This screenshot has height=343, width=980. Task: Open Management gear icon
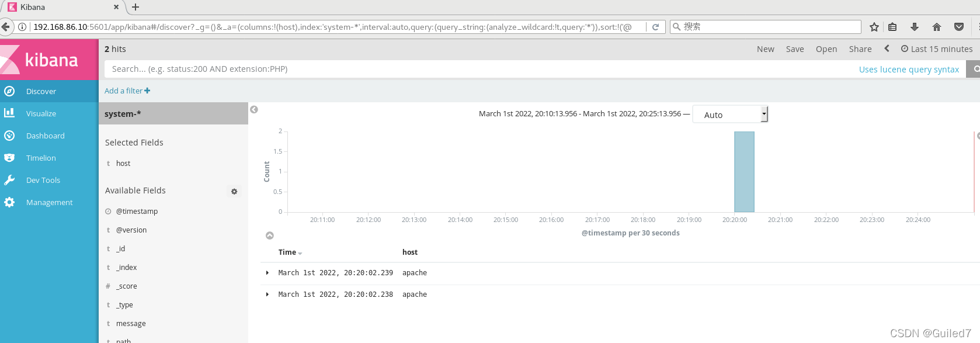(9, 202)
